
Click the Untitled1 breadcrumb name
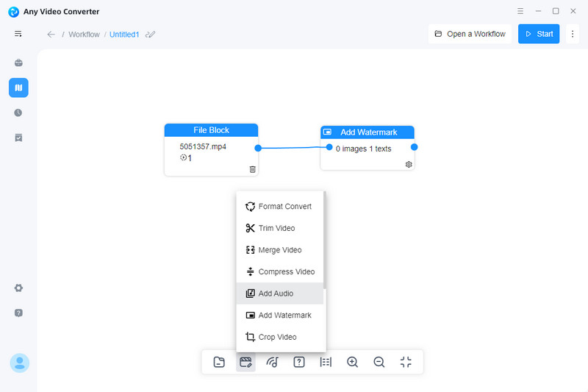(124, 35)
